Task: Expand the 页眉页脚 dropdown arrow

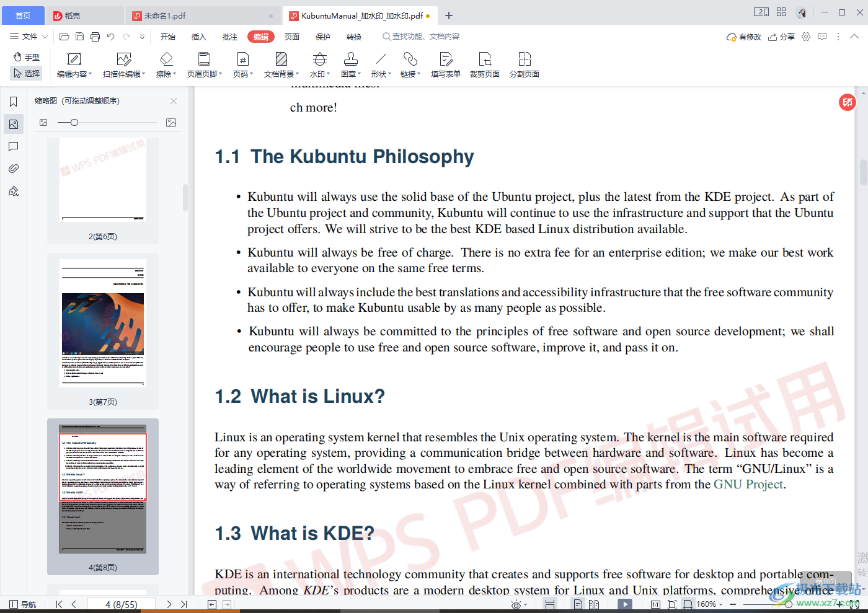Action: point(221,74)
